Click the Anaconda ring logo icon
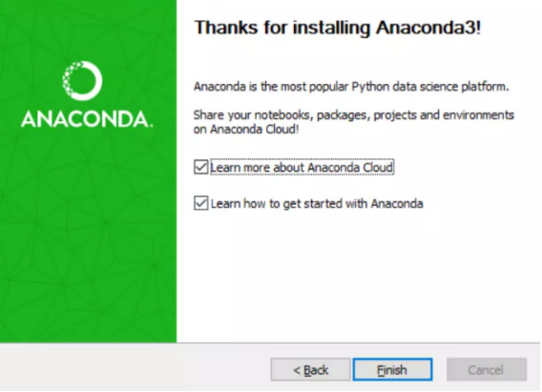Viewport: 542px width, 392px height. [x=82, y=81]
